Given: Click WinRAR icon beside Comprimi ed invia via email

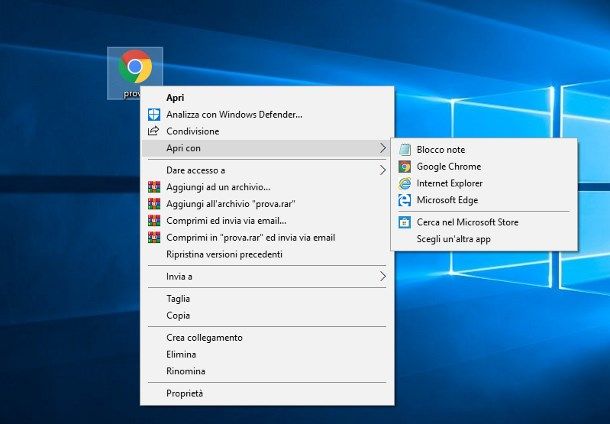Looking at the screenshot, I should pos(154,221).
